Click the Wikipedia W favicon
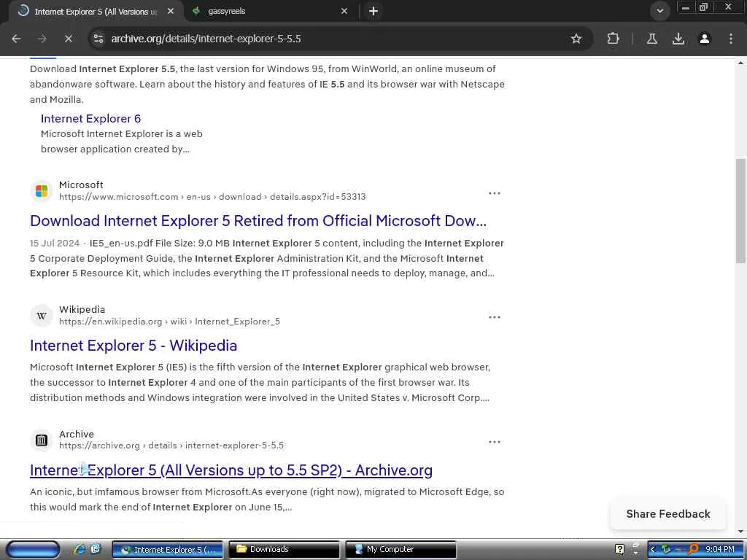This screenshot has width=747, height=560. click(x=42, y=316)
